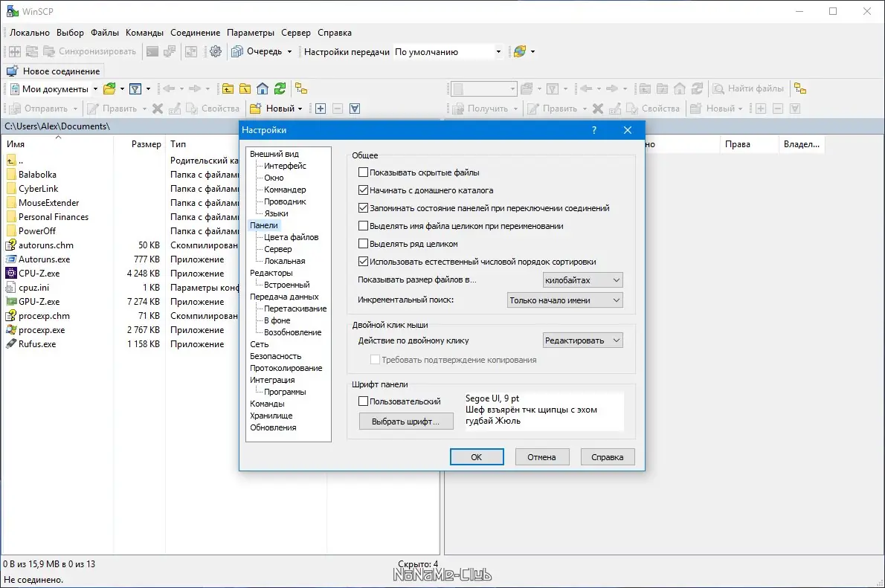The image size is (885, 588).
Task: Toggle the local directory tree icon
Action: click(x=301, y=88)
